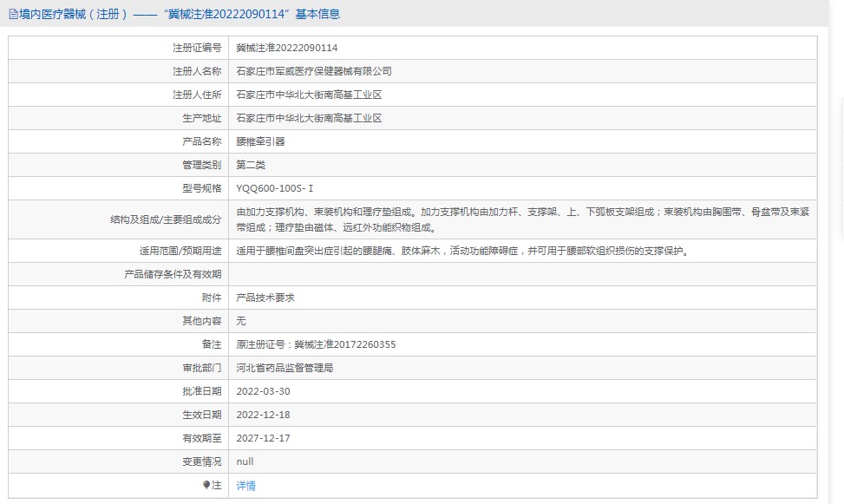The width and height of the screenshot is (844, 504).
Task: Click the lightbulb icon beside 注 label
Action: [206, 485]
